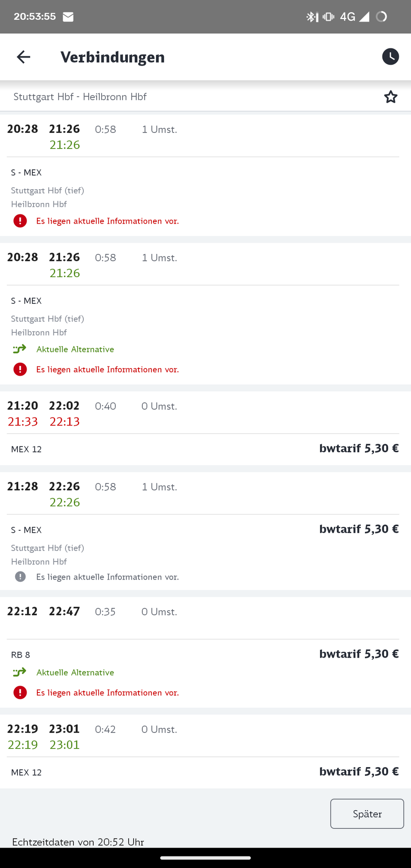411x868 pixels.
Task: Select bwtarif 5,30 € price for 21:28 connection
Action: tap(359, 529)
